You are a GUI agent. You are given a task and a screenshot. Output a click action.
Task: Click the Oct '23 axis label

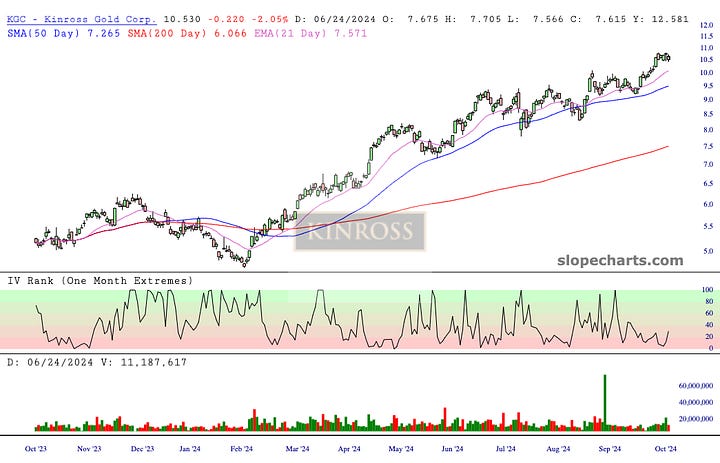pos(36,449)
